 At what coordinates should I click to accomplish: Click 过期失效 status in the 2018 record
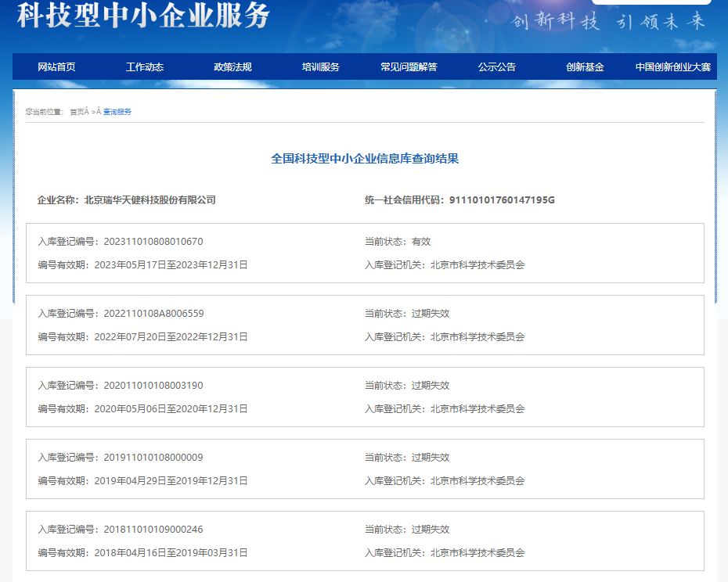[431, 529]
